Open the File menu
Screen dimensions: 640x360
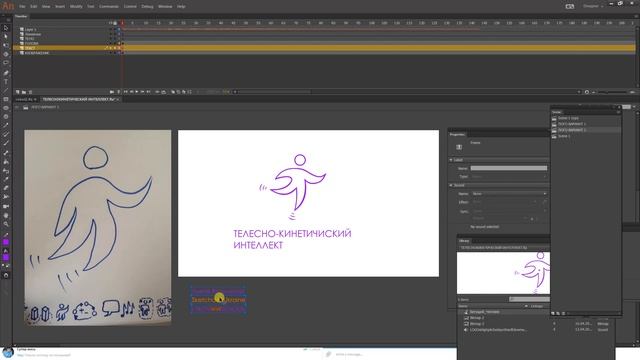(22, 7)
